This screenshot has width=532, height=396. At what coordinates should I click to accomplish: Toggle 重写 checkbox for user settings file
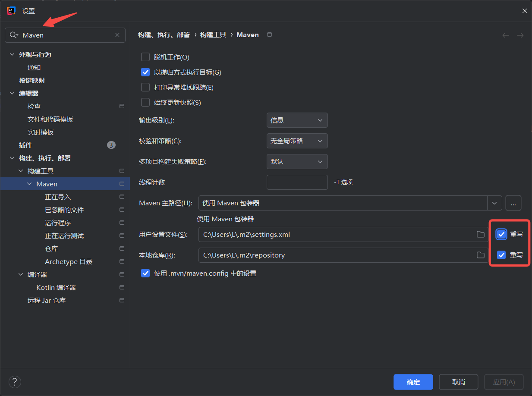click(501, 234)
